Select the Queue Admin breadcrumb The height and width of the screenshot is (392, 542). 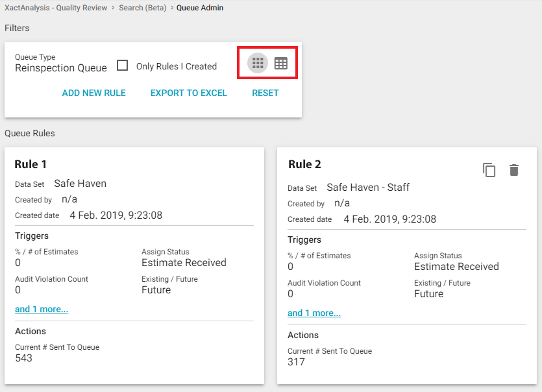point(200,8)
